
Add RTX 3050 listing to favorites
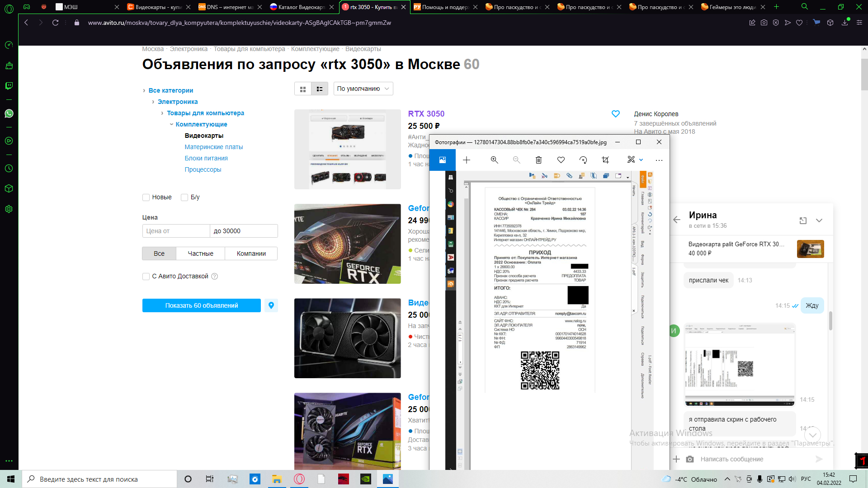point(616,114)
